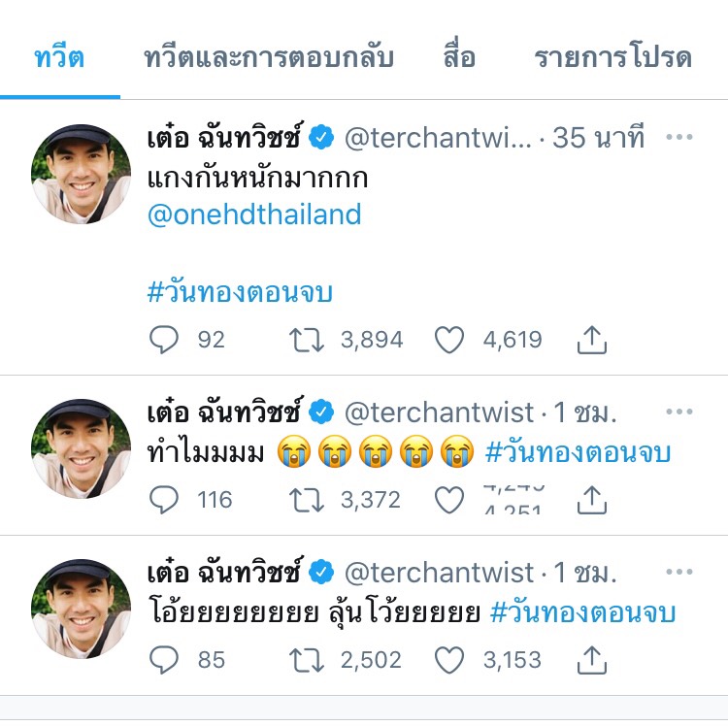This screenshot has height=726, width=728.
Task: Share the crying emoji tweet
Action: pyautogui.click(x=592, y=500)
